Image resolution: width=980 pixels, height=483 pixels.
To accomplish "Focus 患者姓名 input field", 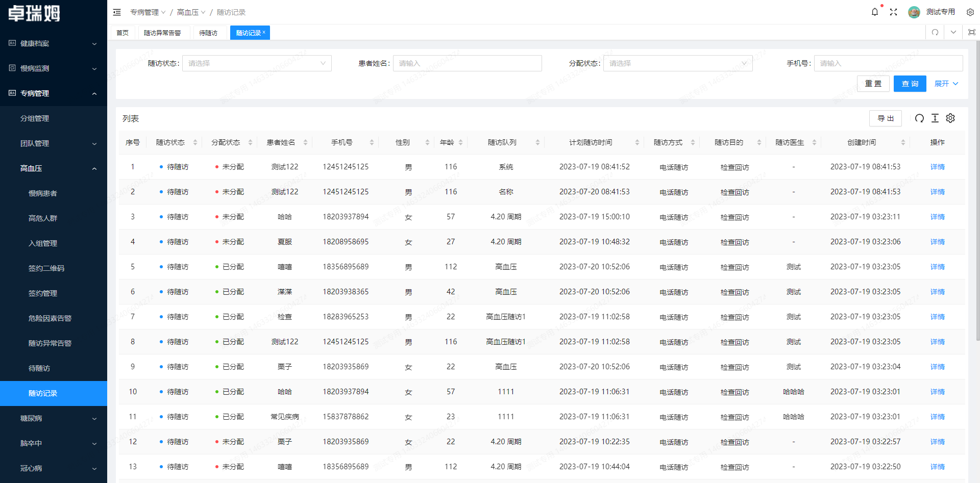I will [467, 63].
